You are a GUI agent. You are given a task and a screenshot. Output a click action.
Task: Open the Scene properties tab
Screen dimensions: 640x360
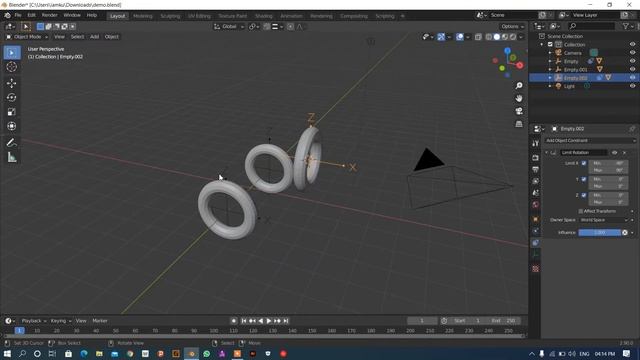(536, 193)
